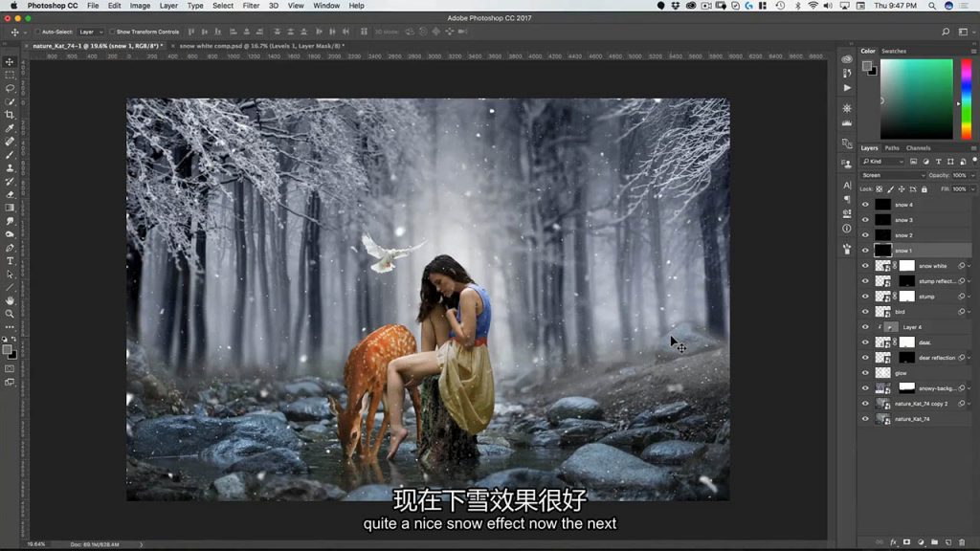Viewport: 980px width, 551px height.
Task: Add a layer mask icon
Action: [x=907, y=542]
